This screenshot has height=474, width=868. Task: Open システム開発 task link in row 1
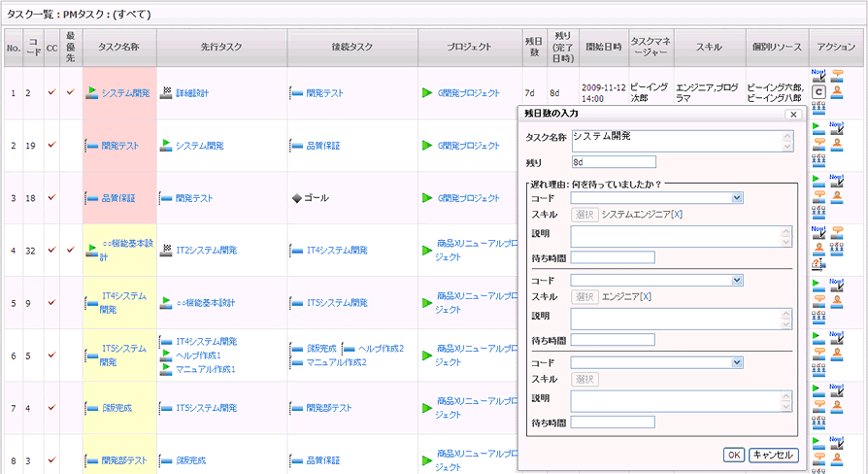pos(125,93)
